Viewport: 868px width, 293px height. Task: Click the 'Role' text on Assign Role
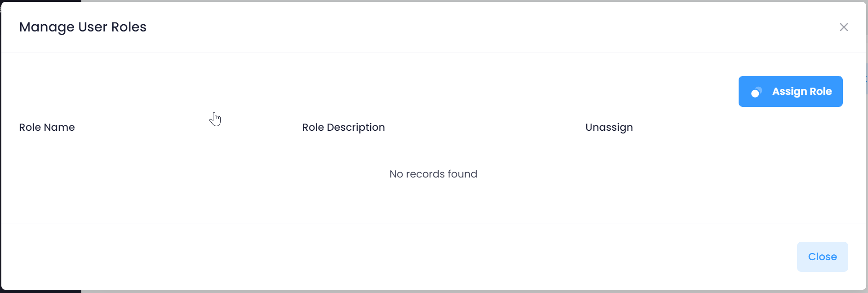click(821, 92)
